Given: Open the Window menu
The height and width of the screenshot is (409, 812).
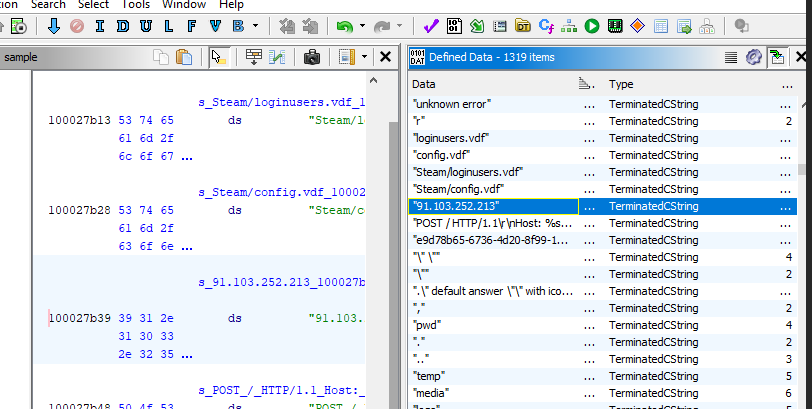Looking at the screenshot, I should [184, 5].
